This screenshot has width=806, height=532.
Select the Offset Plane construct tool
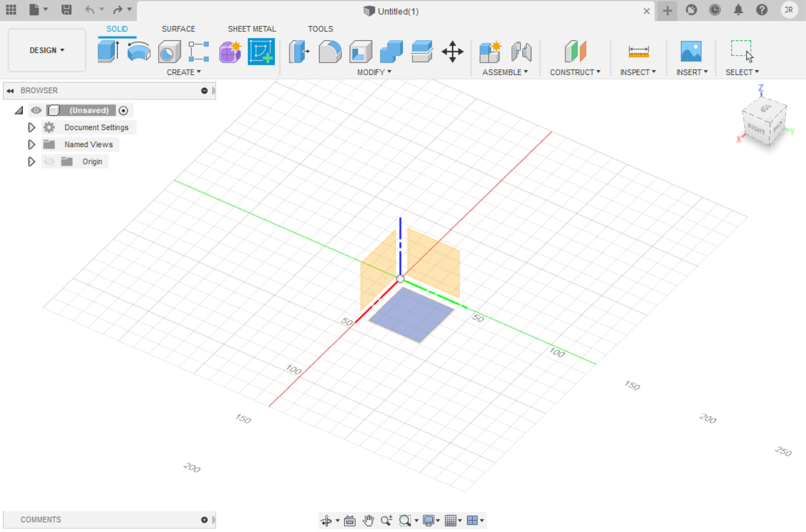coord(575,52)
